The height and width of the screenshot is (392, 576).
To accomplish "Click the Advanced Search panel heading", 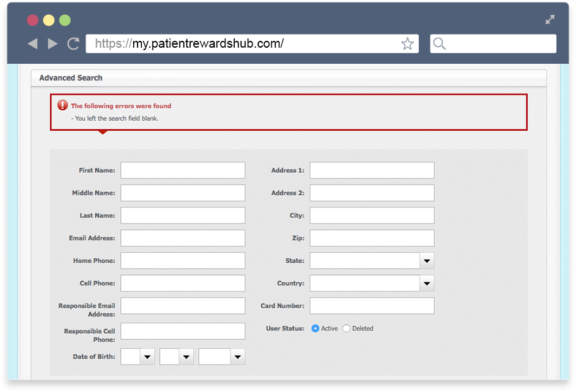I will click(x=71, y=78).
